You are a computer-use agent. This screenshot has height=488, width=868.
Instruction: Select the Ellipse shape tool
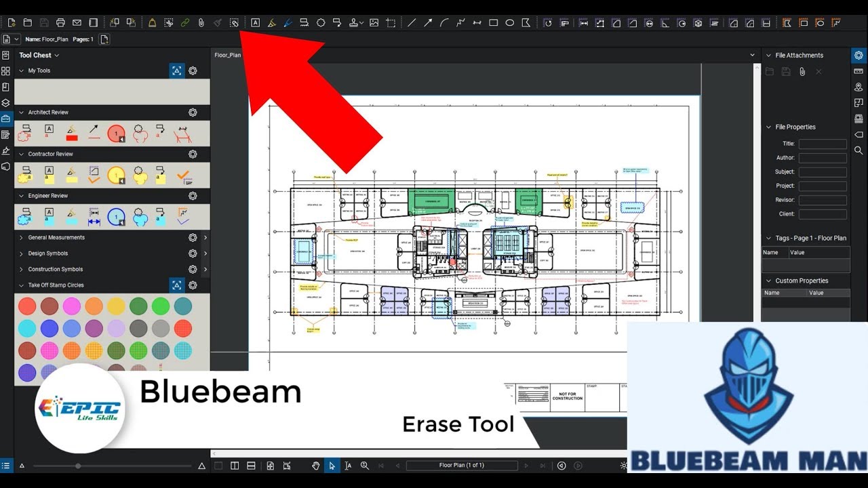point(509,22)
